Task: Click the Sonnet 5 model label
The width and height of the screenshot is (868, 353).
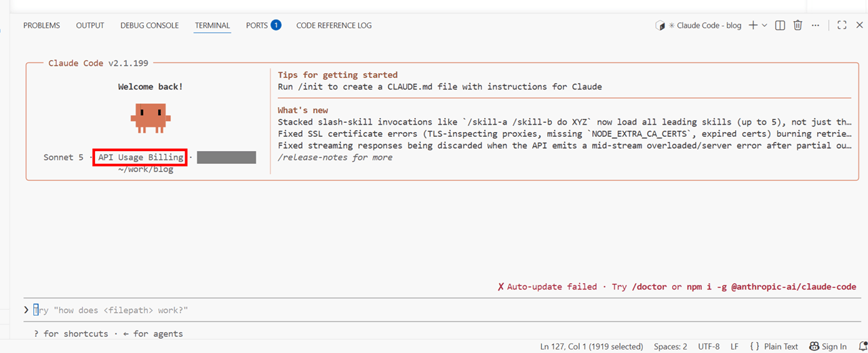Action: coord(64,157)
